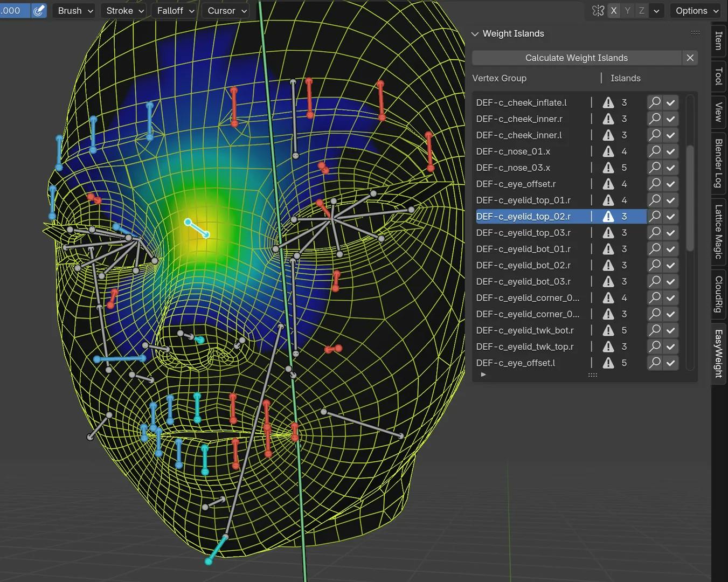
Task: Switch to the Tool sidebar tab
Action: pyautogui.click(x=718, y=76)
